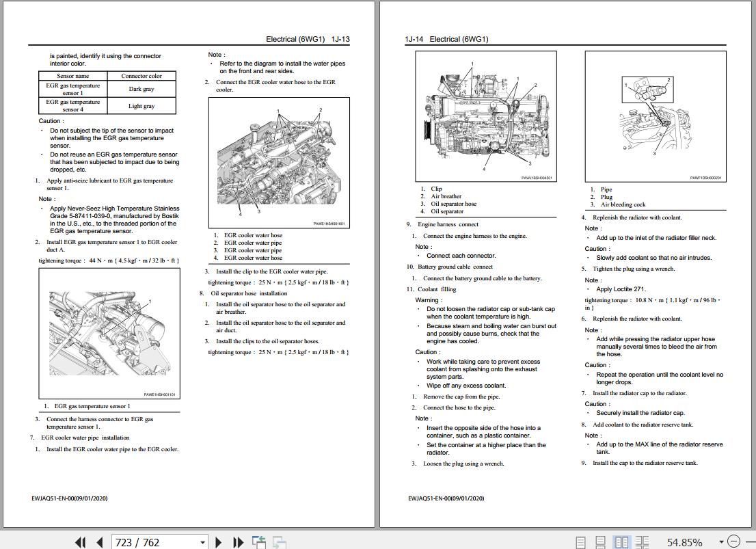Go to the previous page
The image size is (756, 549).
[100, 541]
